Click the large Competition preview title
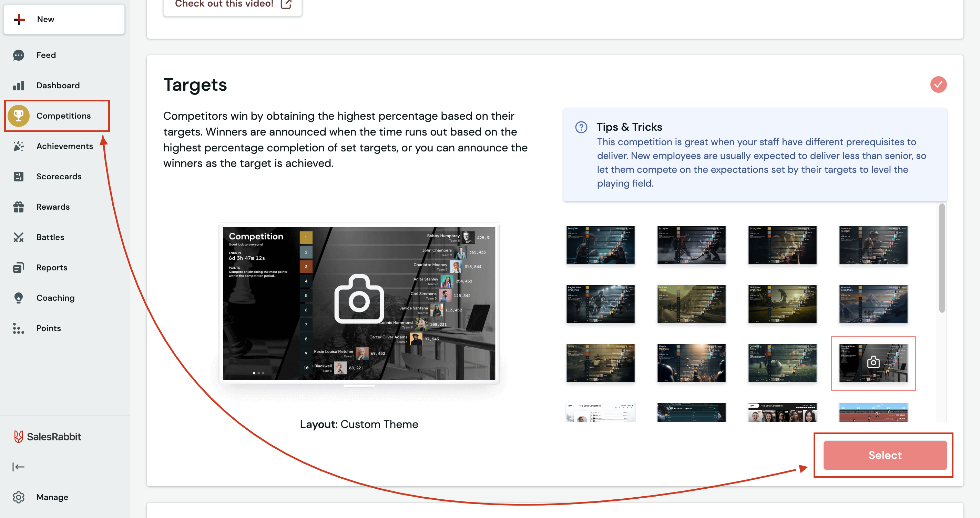 [256, 236]
